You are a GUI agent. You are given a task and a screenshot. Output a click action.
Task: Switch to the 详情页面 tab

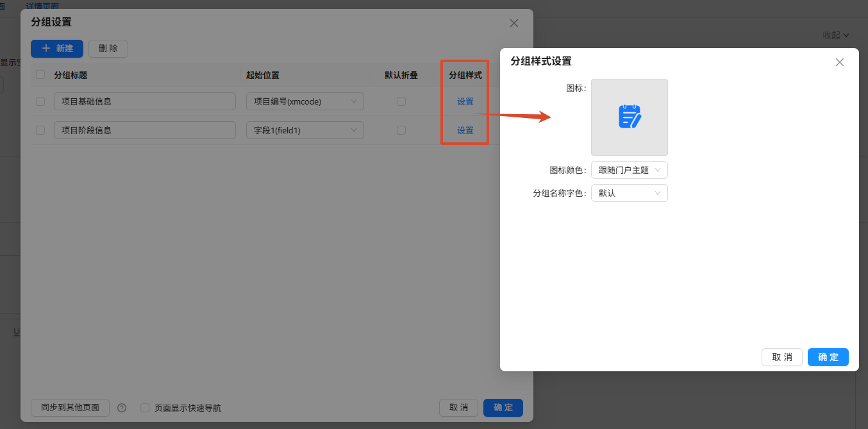point(42,5)
